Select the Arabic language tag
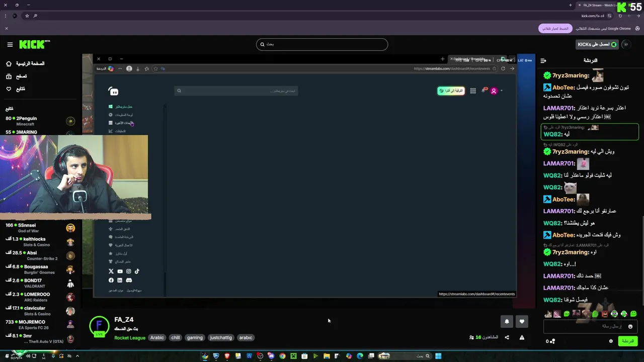The height and width of the screenshot is (362, 644). [x=157, y=338]
